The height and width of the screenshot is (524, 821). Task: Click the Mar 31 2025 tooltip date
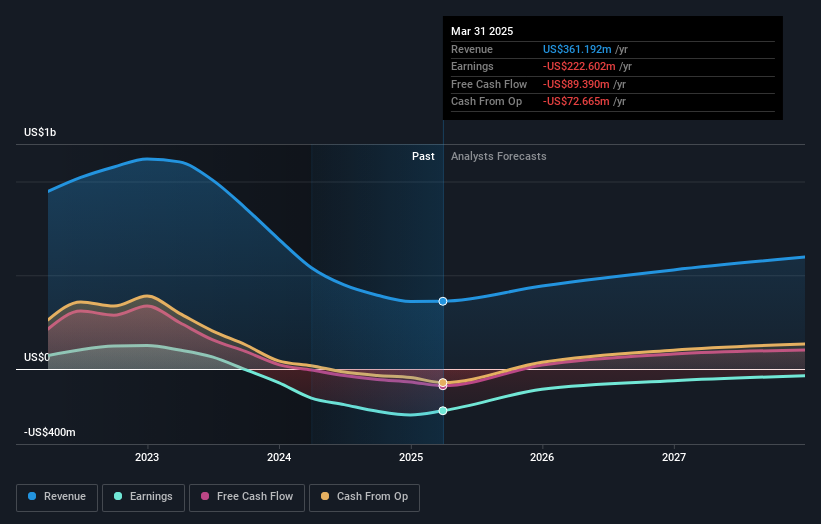point(482,31)
